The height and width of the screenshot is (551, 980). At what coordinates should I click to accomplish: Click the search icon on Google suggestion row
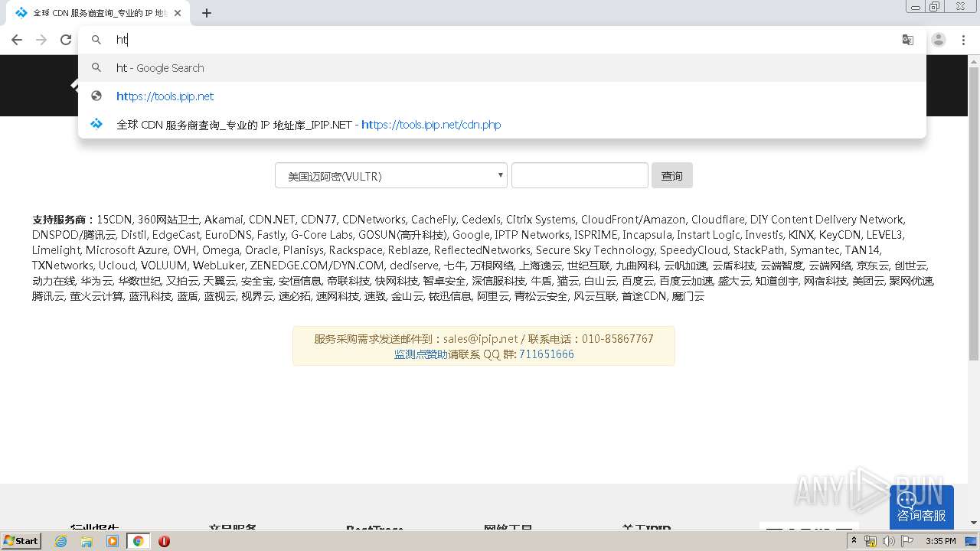(x=96, y=68)
